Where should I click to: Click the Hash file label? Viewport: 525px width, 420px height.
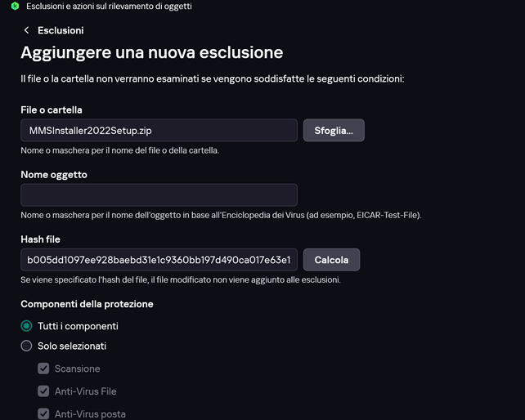(41, 239)
